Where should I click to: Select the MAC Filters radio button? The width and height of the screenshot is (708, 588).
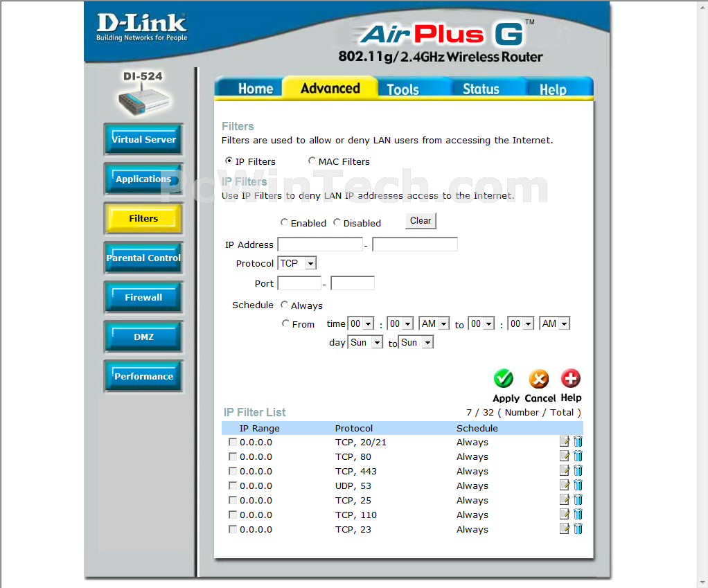click(312, 161)
